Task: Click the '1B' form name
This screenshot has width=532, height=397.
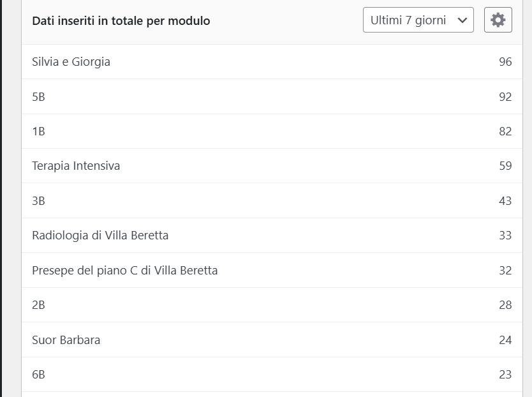Action: 38,131
